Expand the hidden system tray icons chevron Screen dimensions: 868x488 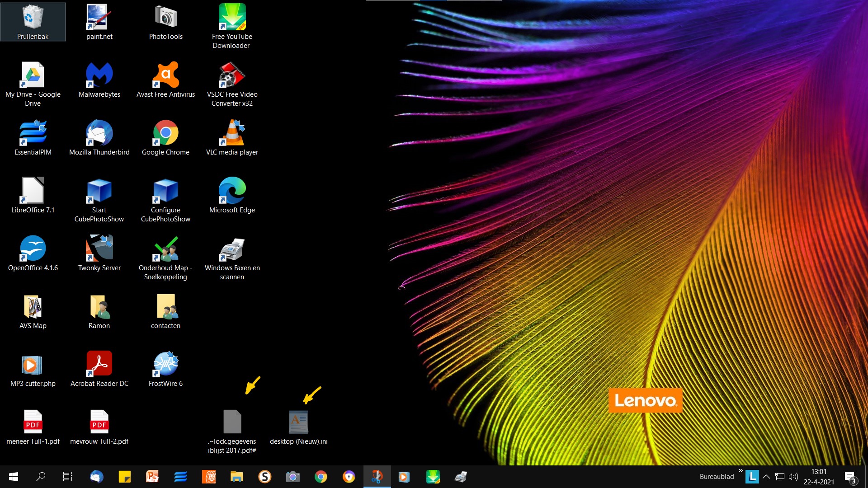[x=766, y=477]
